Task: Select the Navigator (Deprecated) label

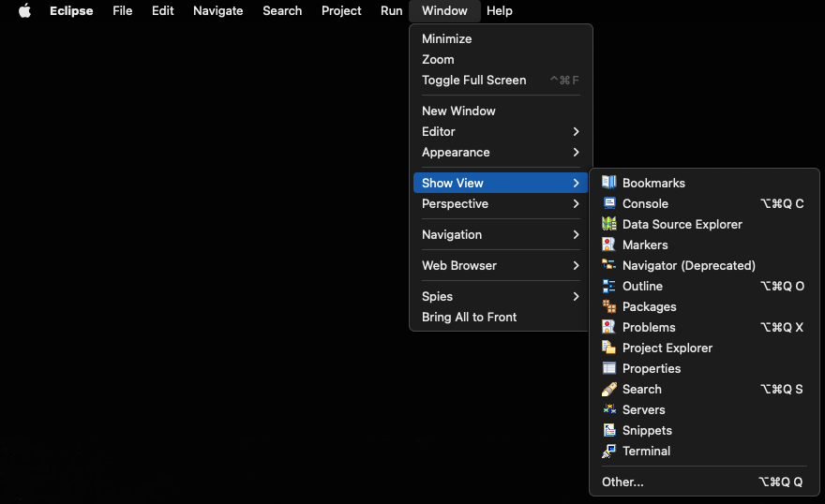Action: (x=689, y=265)
